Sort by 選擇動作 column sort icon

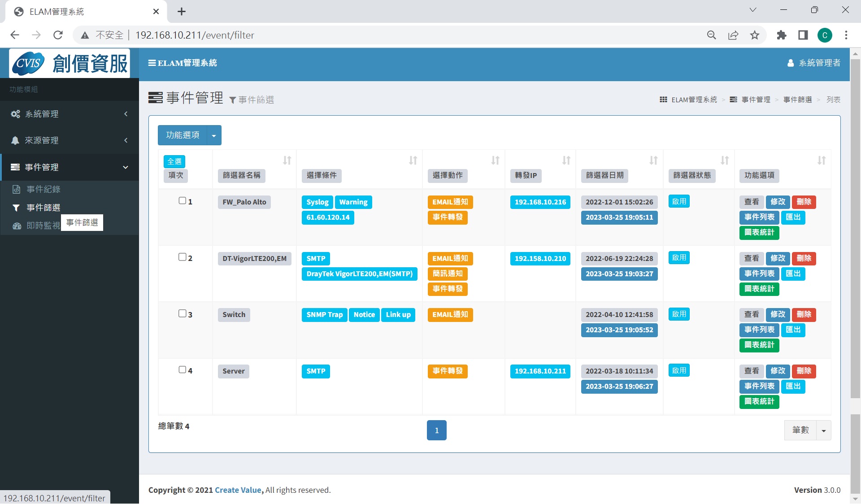pos(495,160)
